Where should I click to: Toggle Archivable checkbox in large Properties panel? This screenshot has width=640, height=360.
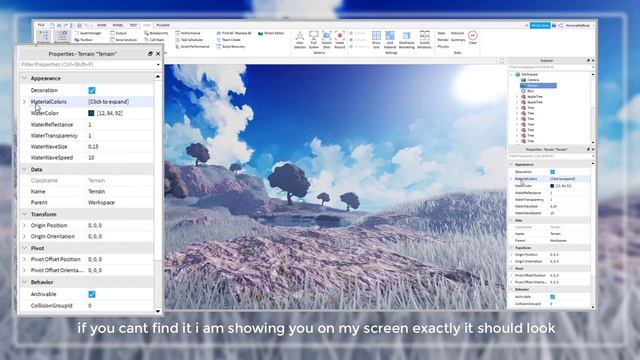point(92,294)
